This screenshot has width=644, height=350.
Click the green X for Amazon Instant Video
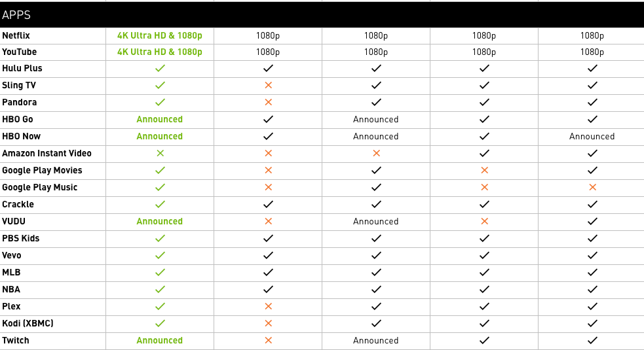160,153
